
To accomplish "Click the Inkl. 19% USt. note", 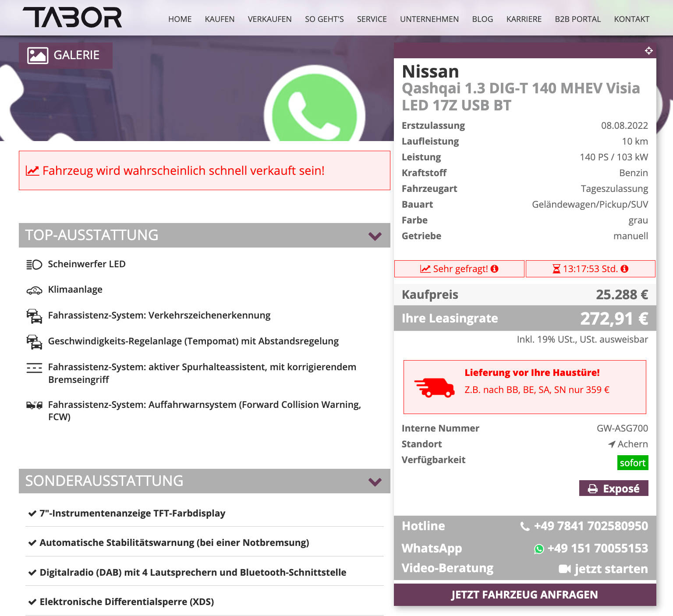I will [x=582, y=340].
